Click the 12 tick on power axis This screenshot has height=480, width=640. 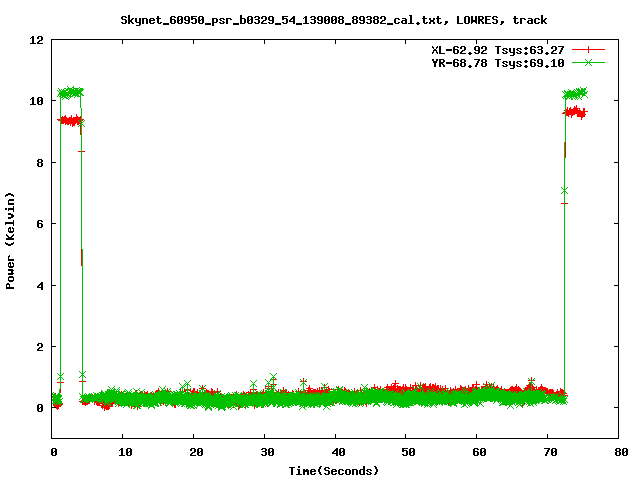coord(36,40)
